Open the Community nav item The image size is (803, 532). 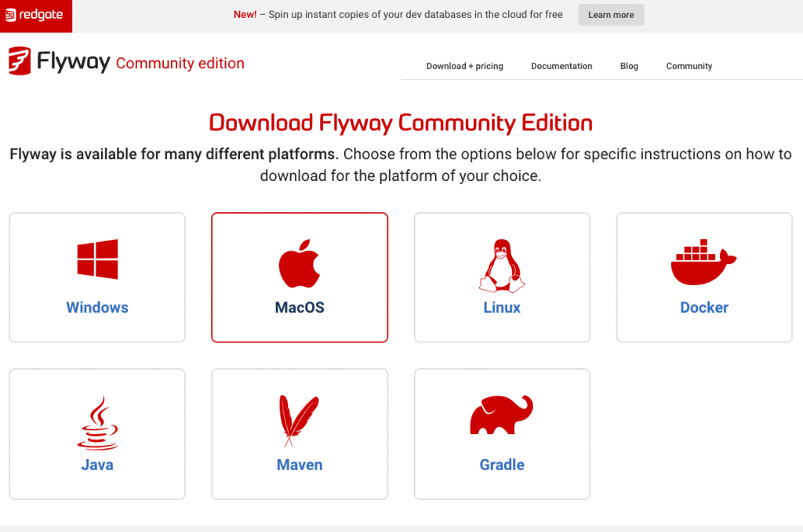[x=689, y=66]
